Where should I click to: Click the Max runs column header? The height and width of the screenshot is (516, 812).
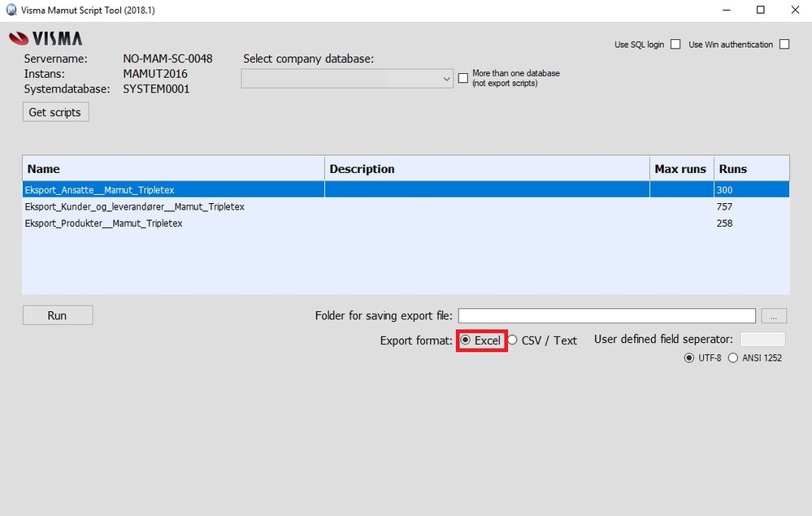pyautogui.click(x=681, y=169)
